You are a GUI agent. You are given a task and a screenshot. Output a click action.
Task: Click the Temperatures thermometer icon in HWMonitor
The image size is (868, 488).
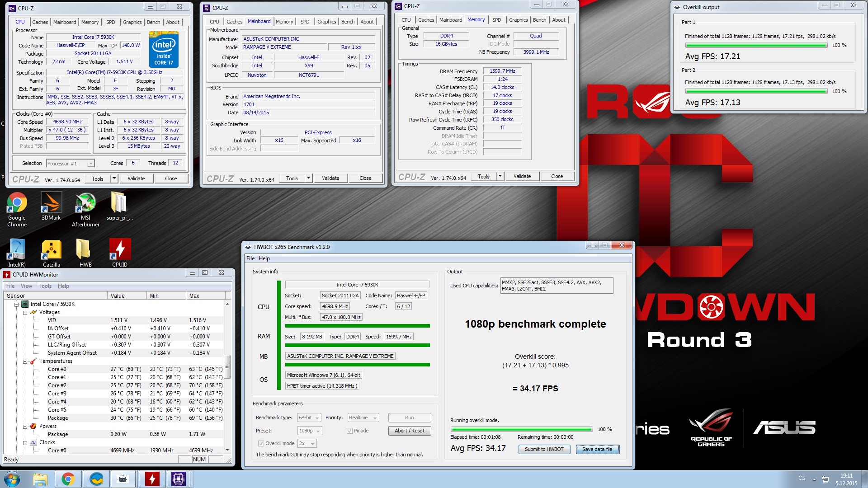[33, 361]
